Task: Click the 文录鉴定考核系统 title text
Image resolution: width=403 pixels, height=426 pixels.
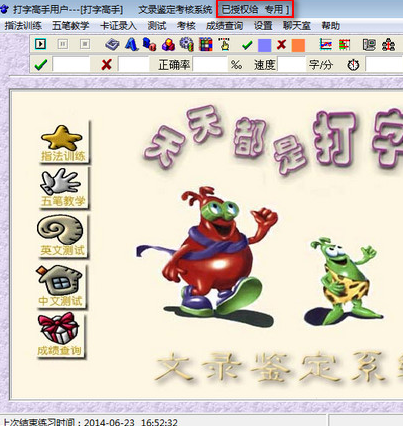Action: [175, 9]
